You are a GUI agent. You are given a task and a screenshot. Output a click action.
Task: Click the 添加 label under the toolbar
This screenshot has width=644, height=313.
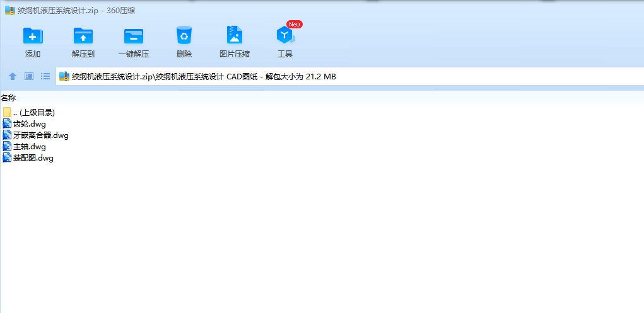coord(33,54)
